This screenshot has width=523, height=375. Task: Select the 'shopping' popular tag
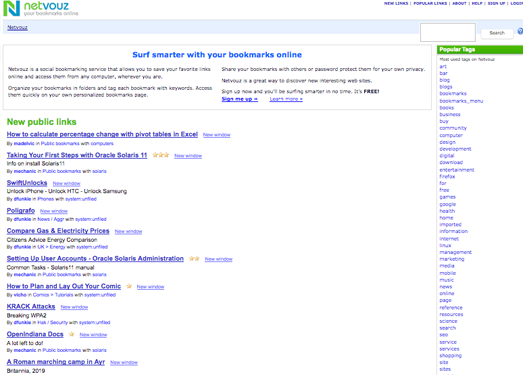point(450,355)
